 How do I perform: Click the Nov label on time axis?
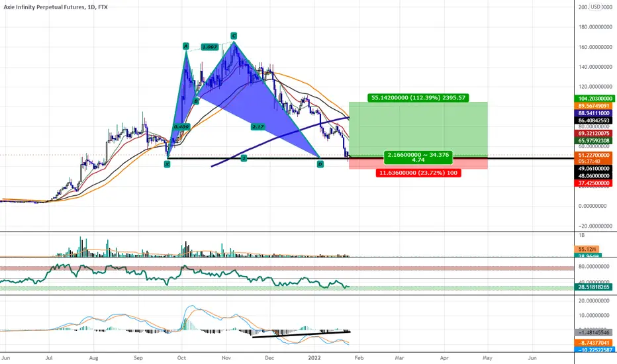coord(226,358)
